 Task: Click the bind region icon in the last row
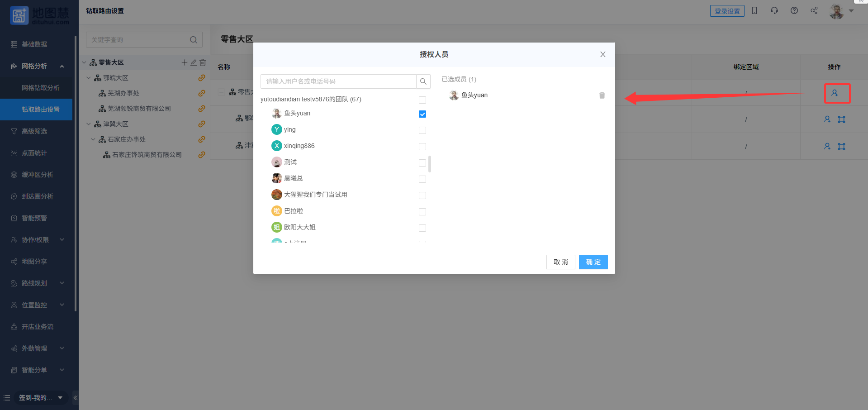pyautogui.click(x=841, y=146)
